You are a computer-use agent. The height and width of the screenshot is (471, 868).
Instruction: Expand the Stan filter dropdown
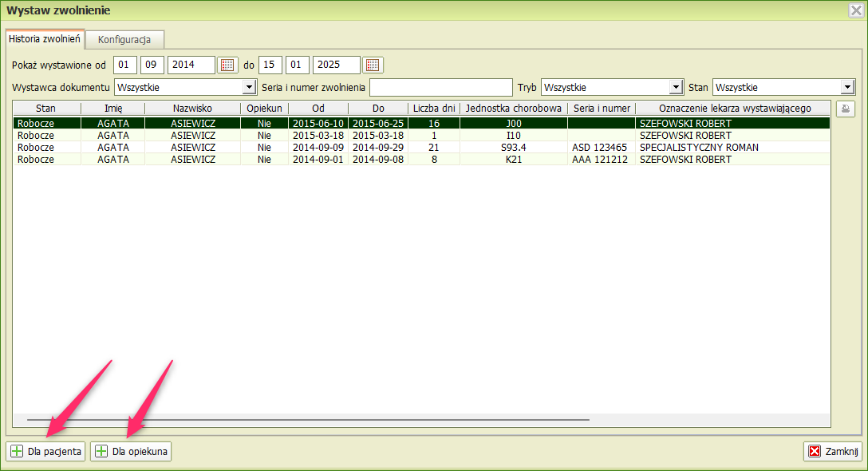pos(846,87)
